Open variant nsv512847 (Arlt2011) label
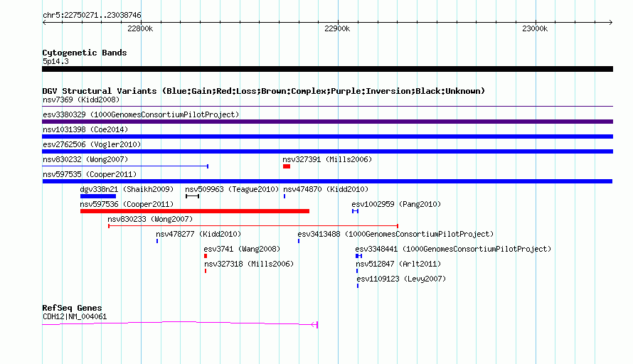The image size is (633, 364). [398, 264]
